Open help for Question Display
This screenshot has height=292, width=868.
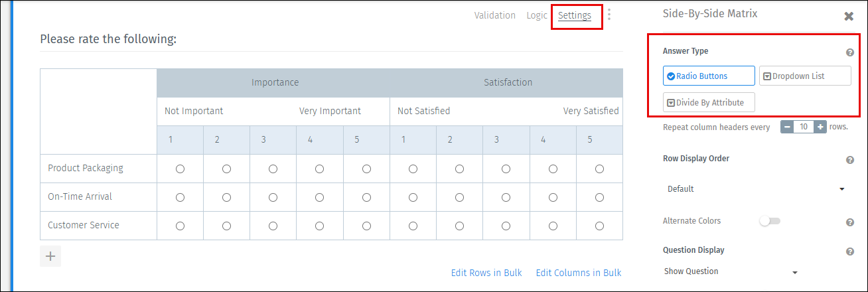[849, 252]
